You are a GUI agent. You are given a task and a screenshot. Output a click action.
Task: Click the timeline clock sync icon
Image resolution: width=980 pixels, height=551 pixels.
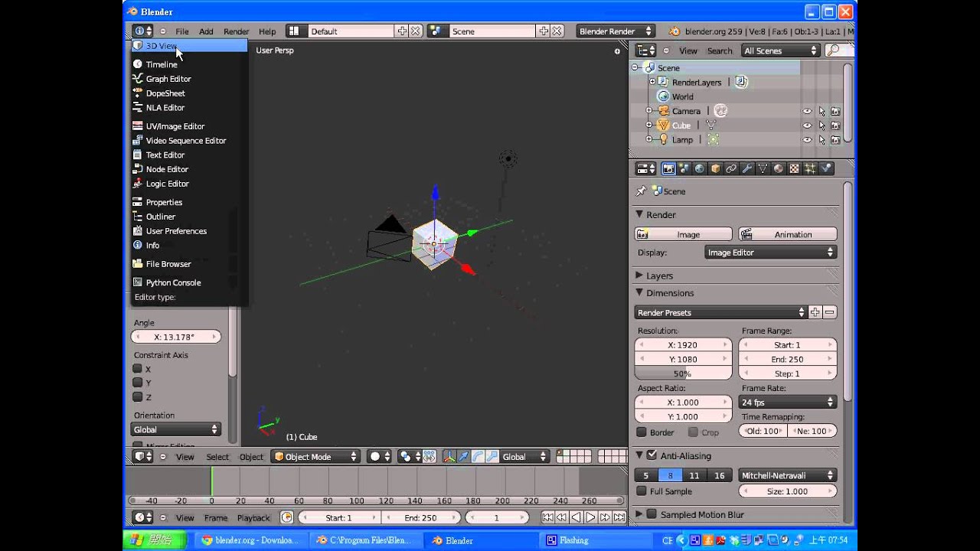[286, 518]
